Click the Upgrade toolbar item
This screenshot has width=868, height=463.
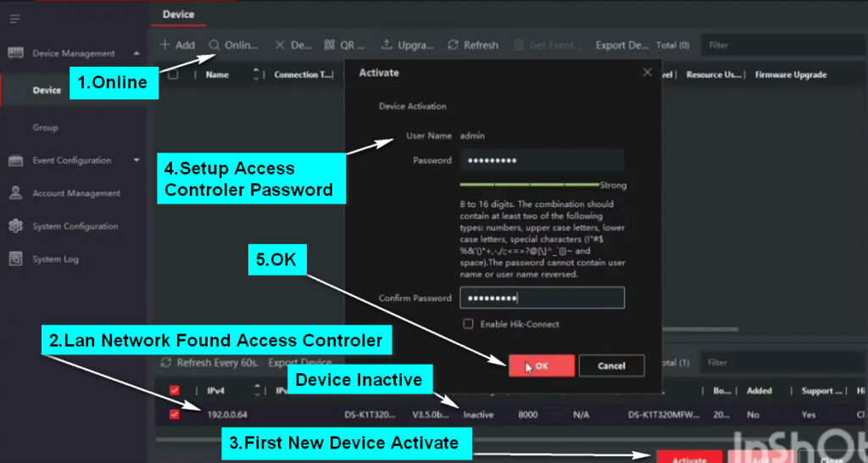click(x=408, y=46)
